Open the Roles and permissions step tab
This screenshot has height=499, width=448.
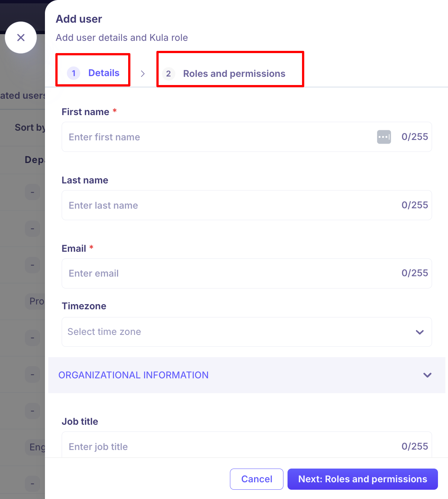[x=234, y=74]
